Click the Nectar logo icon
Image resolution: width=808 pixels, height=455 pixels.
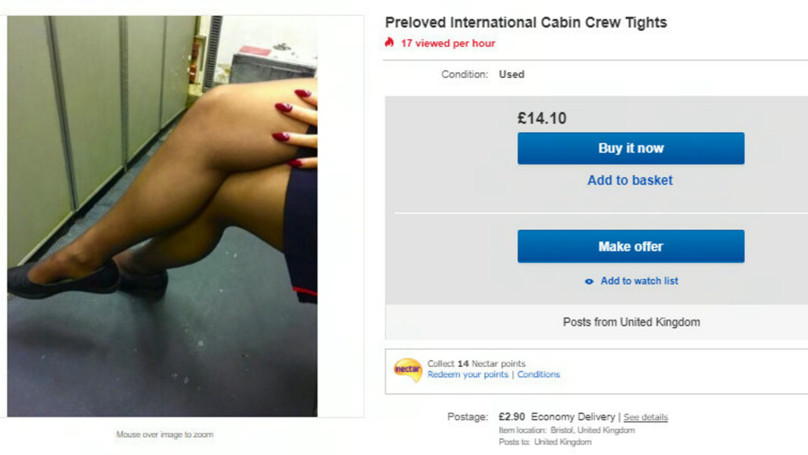click(408, 369)
